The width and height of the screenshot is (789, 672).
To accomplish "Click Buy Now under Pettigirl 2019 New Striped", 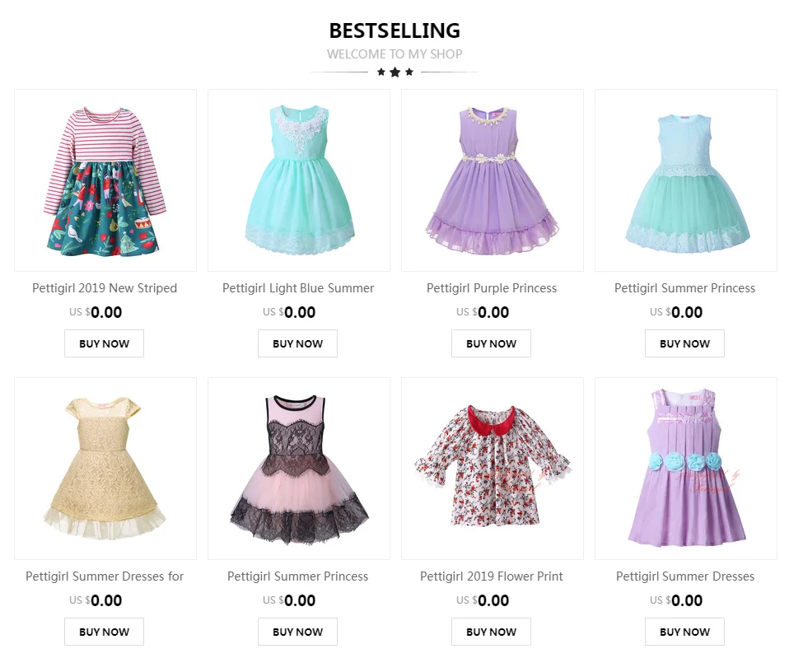I will pos(104,343).
